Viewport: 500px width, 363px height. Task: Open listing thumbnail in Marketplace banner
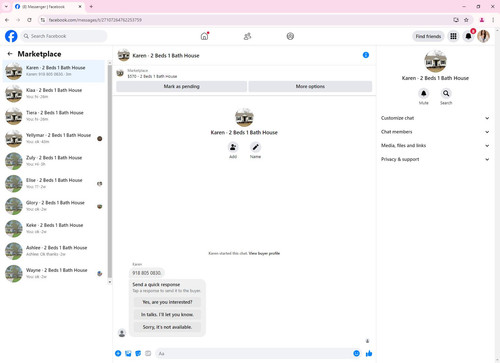(x=120, y=73)
